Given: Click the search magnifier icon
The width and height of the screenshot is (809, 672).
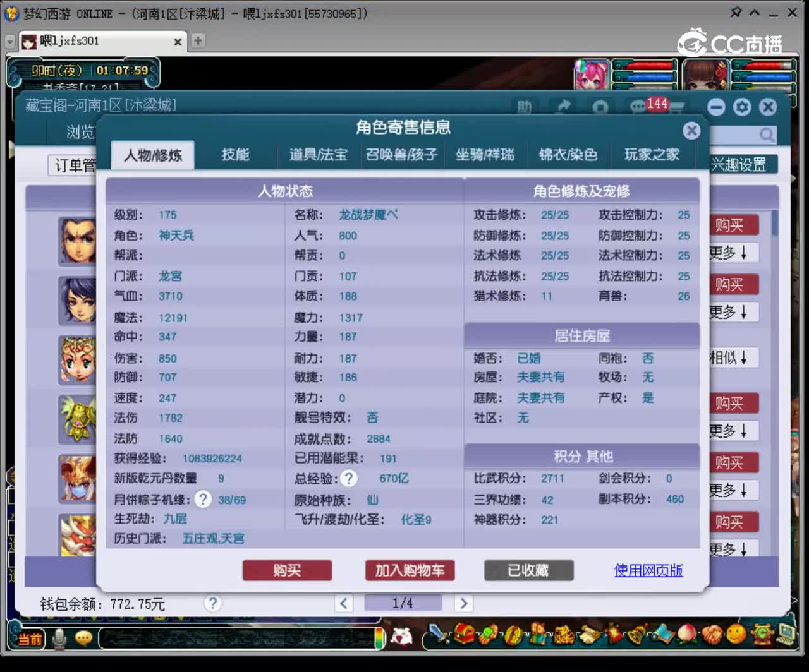Looking at the screenshot, I should pos(766,135).
